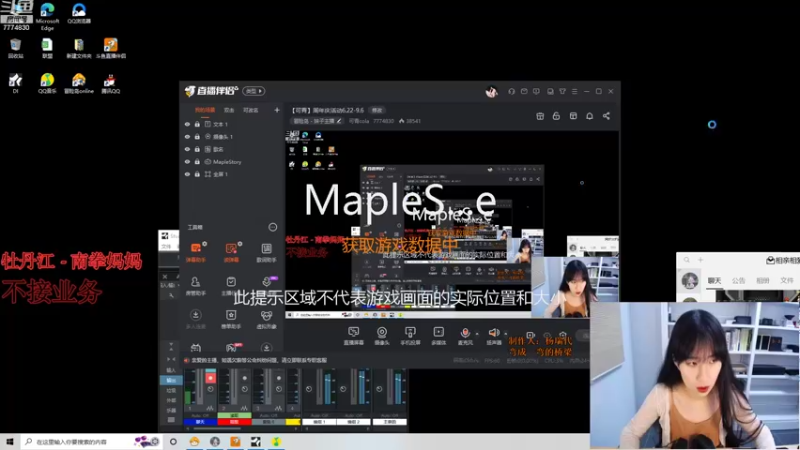Click the plus button in QQ group window
This screenshot has height=450, width=800.
pos(701,260)
